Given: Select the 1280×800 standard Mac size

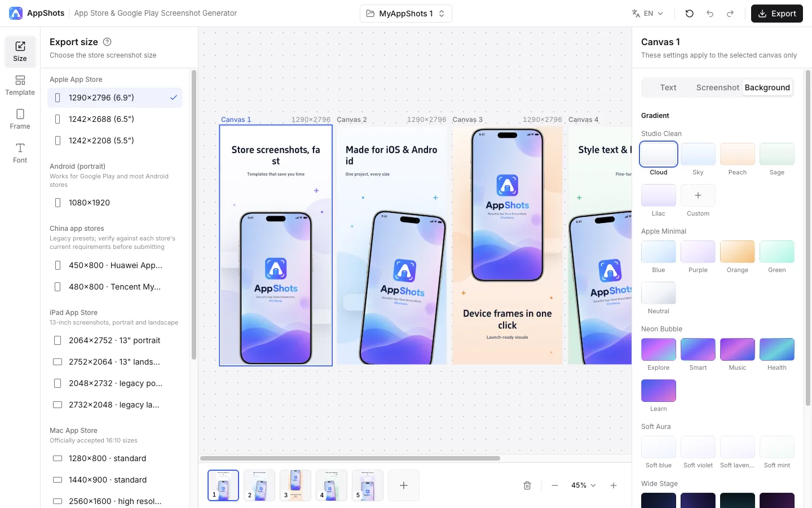Looking at the screenshot, I should [115, 458].
